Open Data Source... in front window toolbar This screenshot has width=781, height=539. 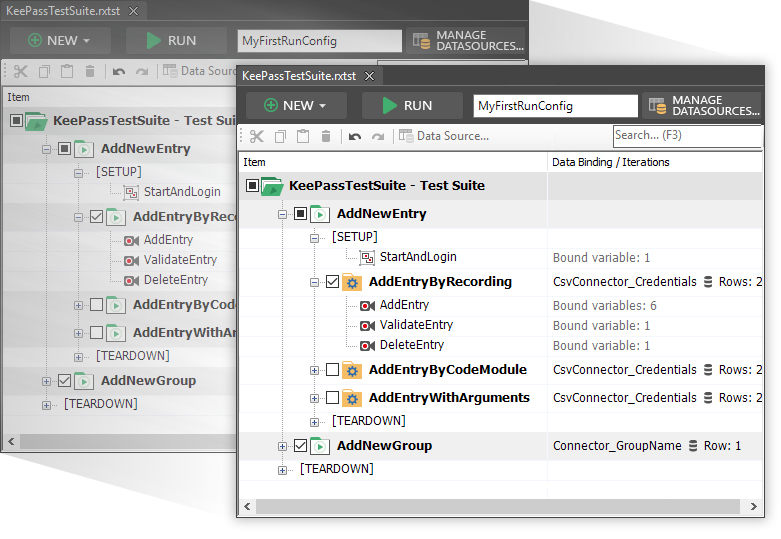[444, 136]
